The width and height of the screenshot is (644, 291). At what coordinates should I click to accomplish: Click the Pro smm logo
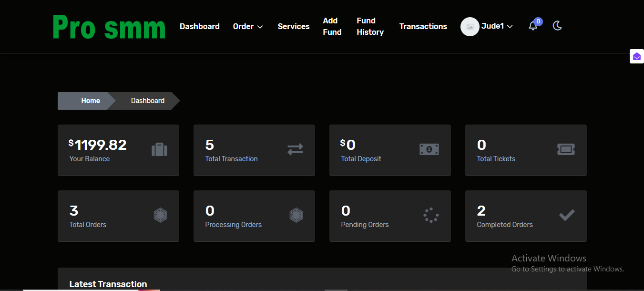109,27
